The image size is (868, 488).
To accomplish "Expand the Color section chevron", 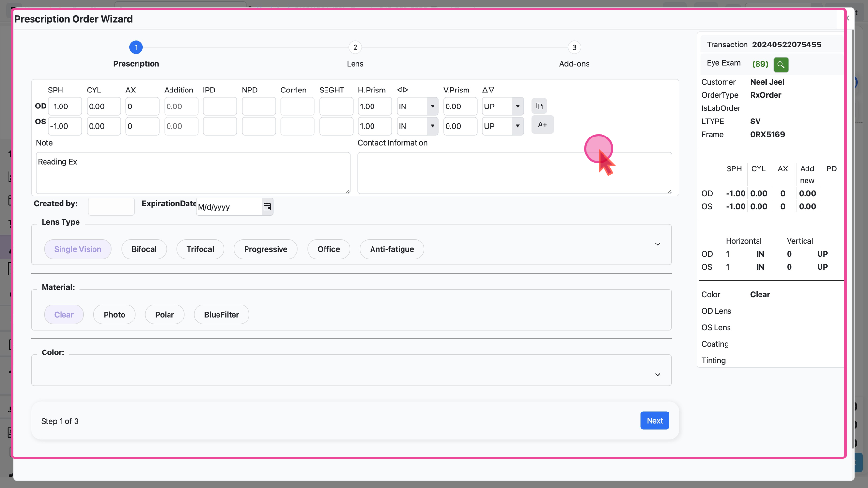I will [x=657, y=375].
